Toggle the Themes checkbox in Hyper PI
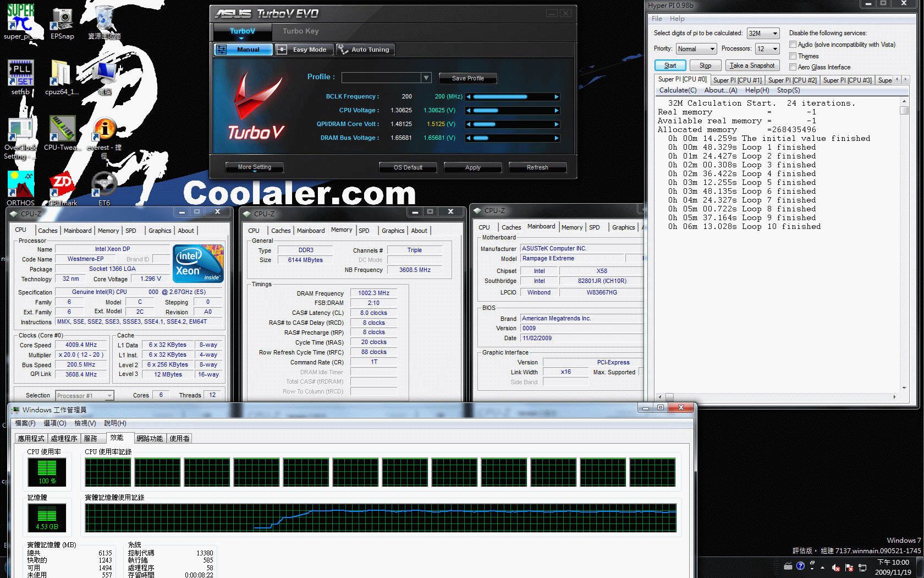This screenshot has width=924, height=578. pyautogui.click(x=793, y=56)
